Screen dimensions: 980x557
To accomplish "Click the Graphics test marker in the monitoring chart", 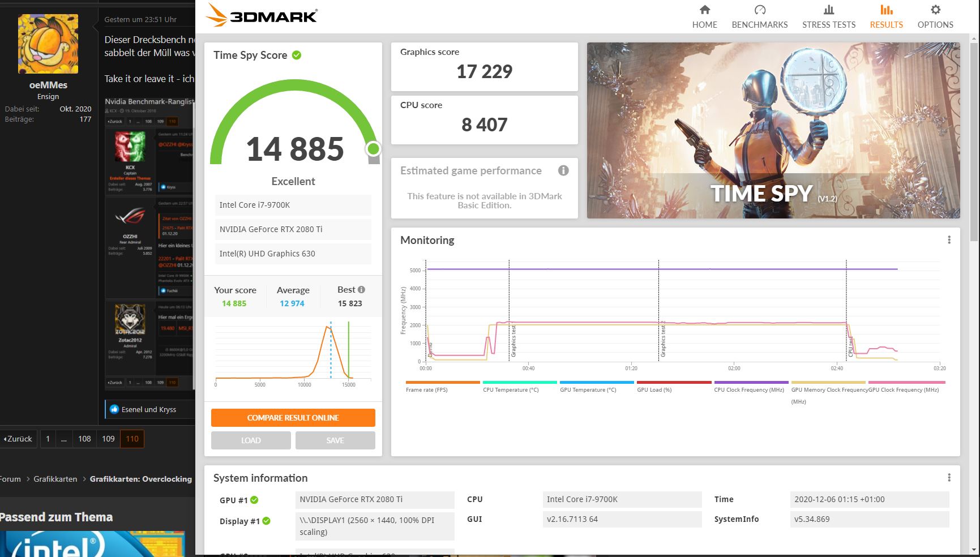I will [x=513, y=340].
